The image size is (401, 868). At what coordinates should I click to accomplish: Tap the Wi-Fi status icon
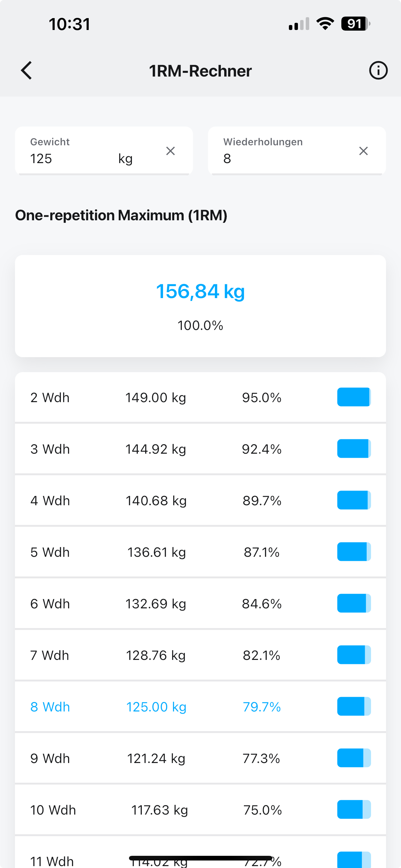pyautogui.click(x=325, y=23)
